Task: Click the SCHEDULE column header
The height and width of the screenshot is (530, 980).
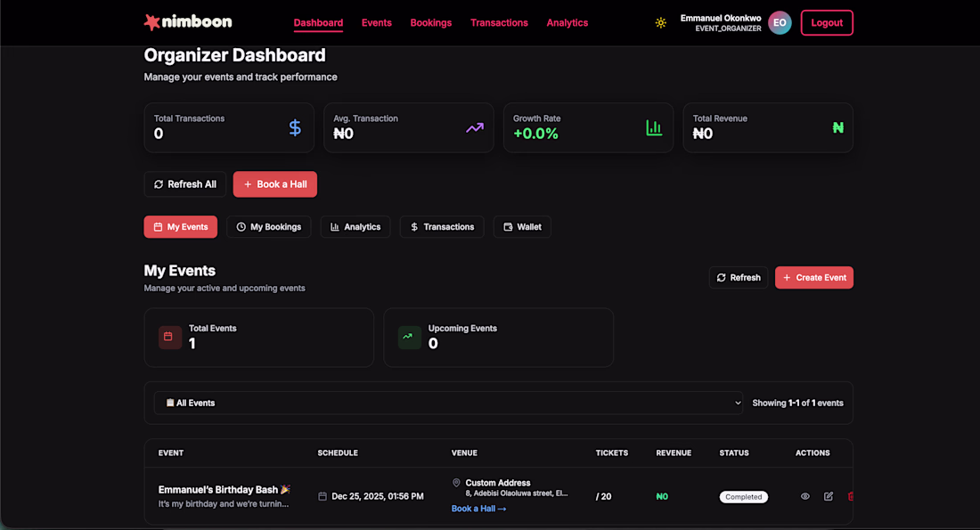Action: pos(338,453)
